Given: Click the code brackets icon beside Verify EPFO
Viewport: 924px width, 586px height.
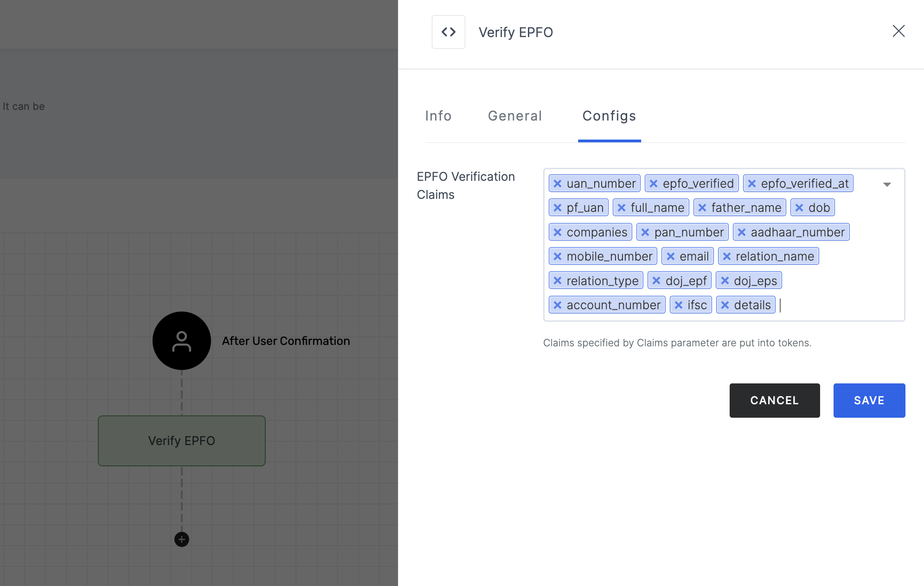Looking at the screenshot, I should tap(449, 32).
